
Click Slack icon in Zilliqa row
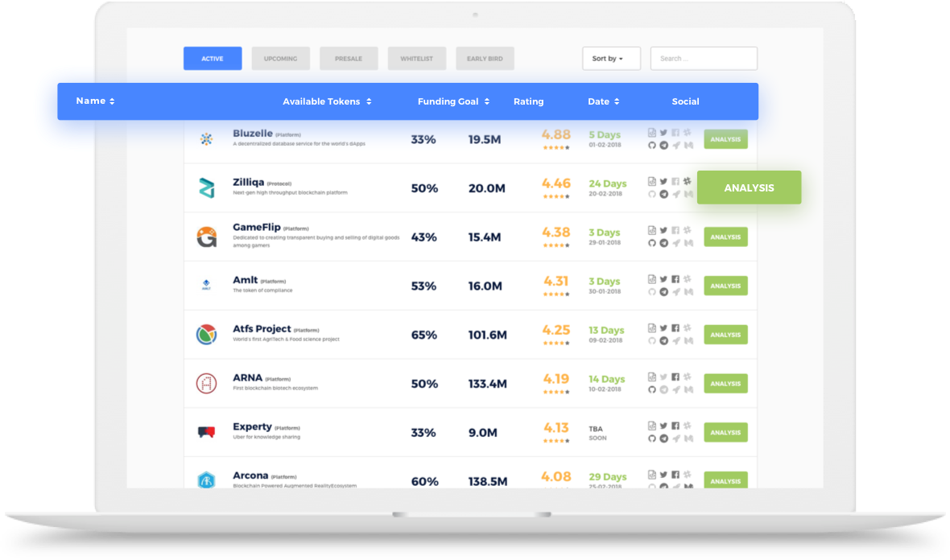(688, 182)
